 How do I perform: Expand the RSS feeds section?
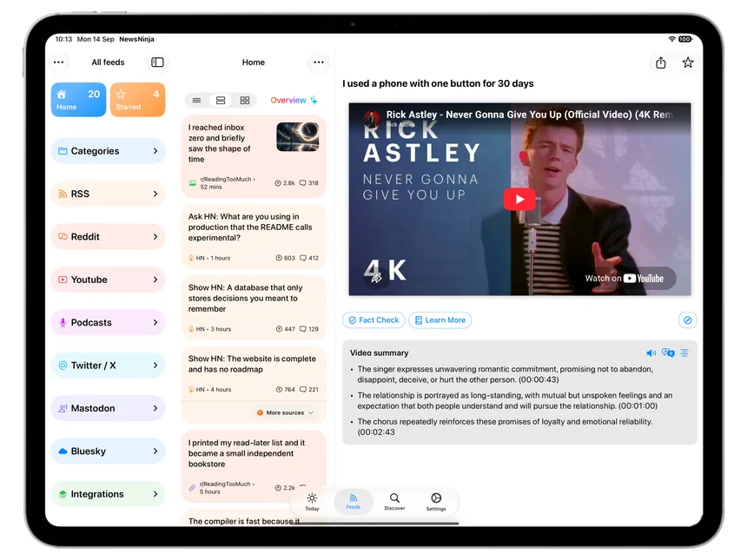click(109, 194)
